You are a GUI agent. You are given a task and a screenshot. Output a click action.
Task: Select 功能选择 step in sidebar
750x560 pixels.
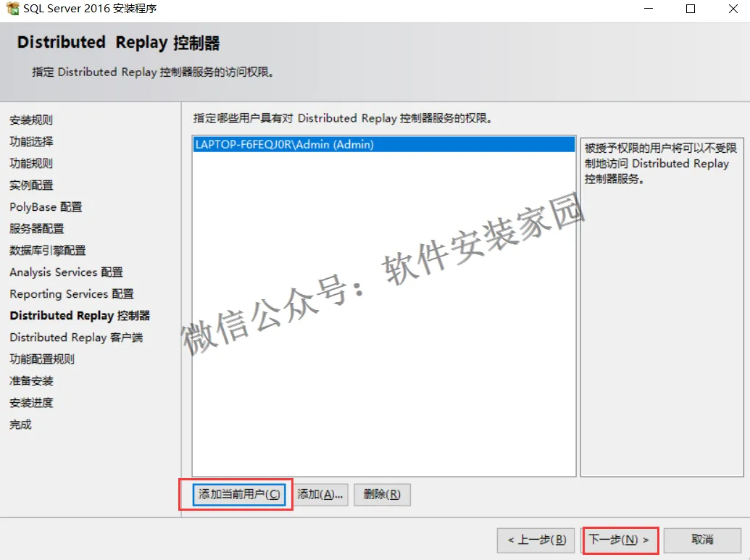(31, 141)
